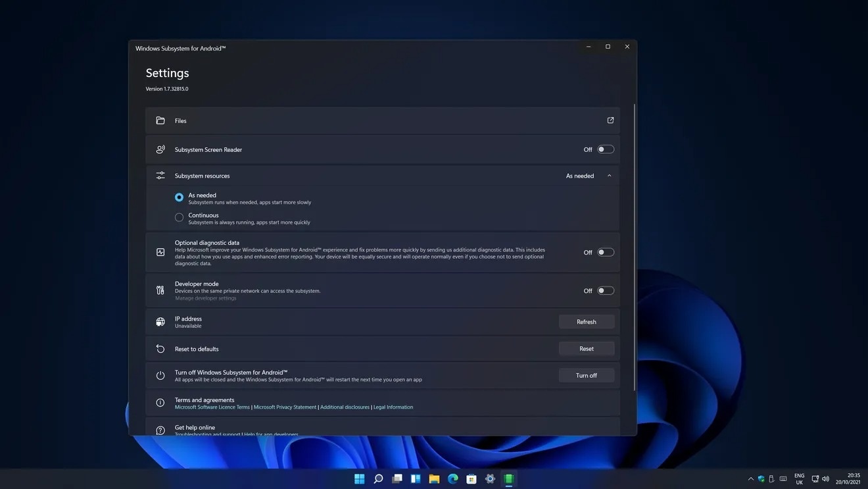
Task: Click the question mark icon for Get help online
Action: click(x=160, y=430)
